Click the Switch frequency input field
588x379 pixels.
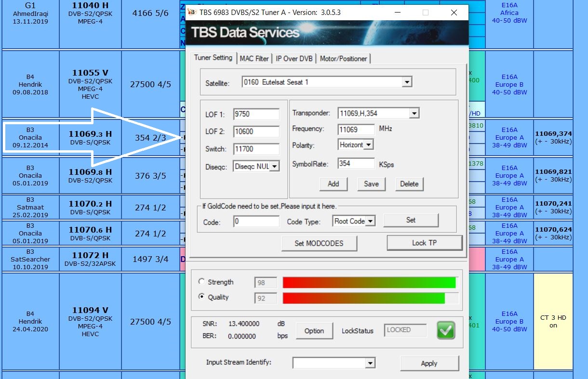(x=256, y=149)
